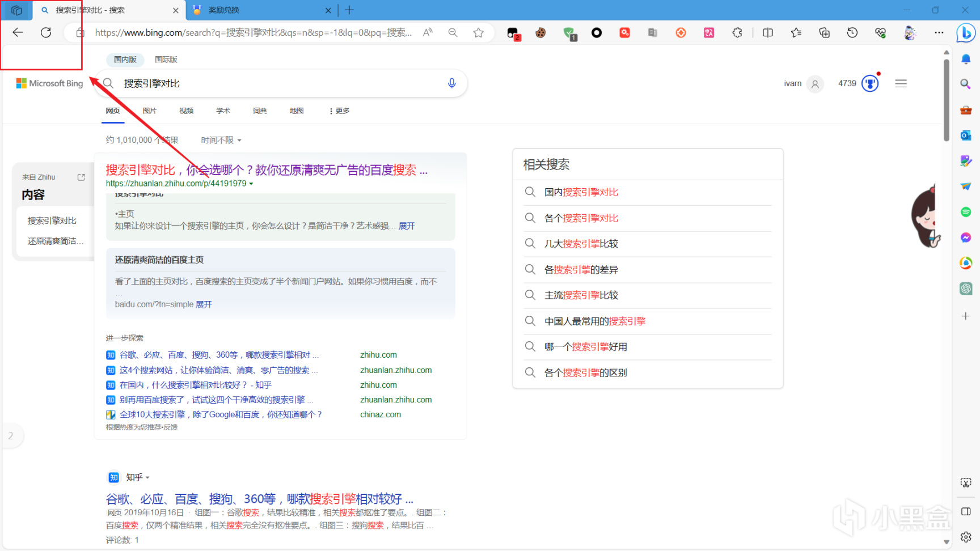Switch to the 图片 results tab
This screenshot has height=551, width=980.
(x=149, y=111)
